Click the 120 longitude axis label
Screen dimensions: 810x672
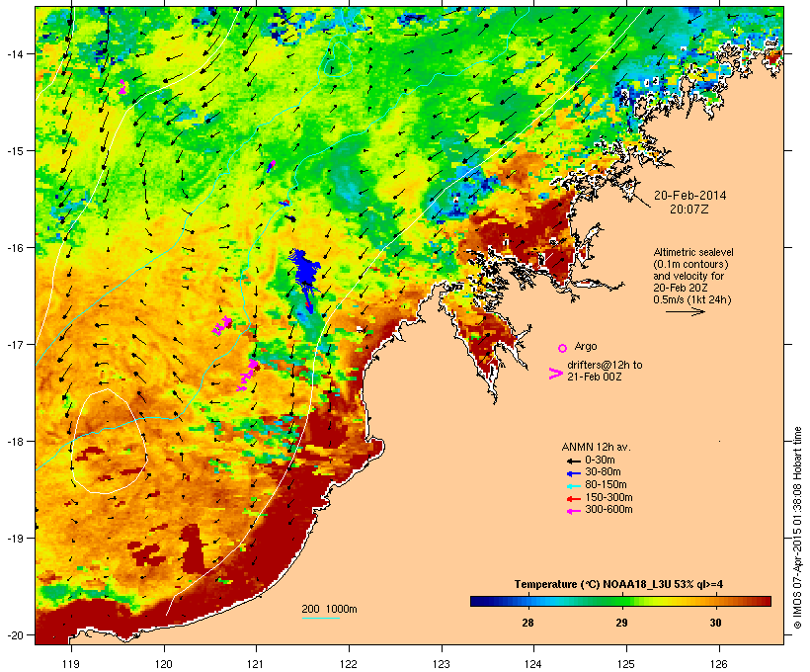click(164, 664)
